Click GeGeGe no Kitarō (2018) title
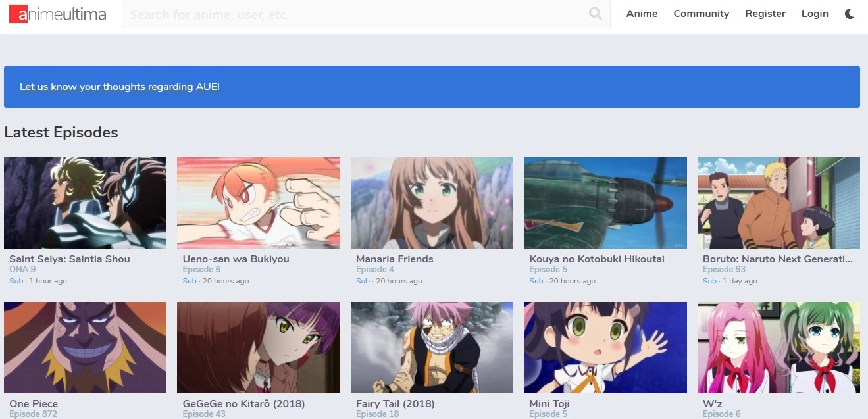The height and width of the screenshot is (419, 868). [243, 404]
